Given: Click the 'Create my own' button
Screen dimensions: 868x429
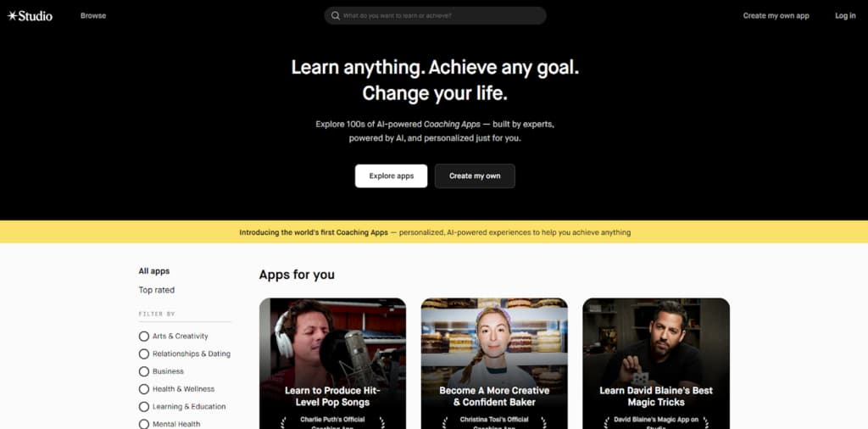Looking at the screenshot, I should [475, 176].
